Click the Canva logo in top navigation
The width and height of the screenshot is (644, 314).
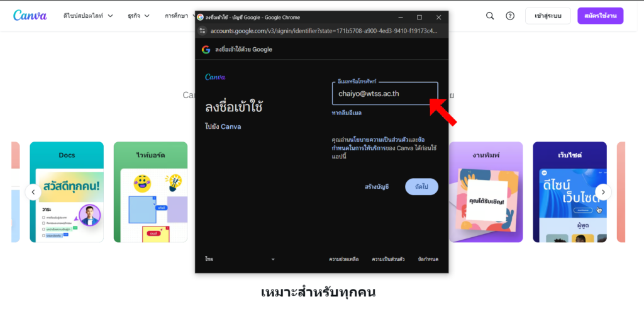(x=30, y=16)
